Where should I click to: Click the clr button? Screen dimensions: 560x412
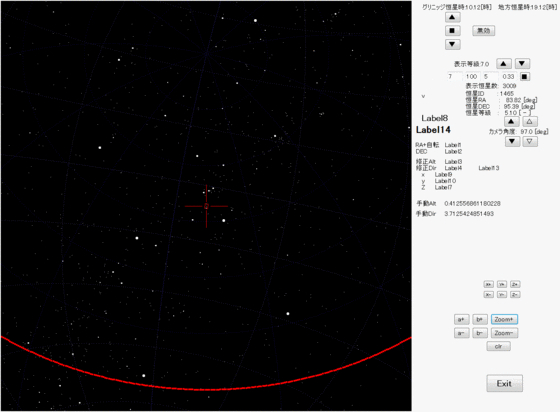point(499,346)
